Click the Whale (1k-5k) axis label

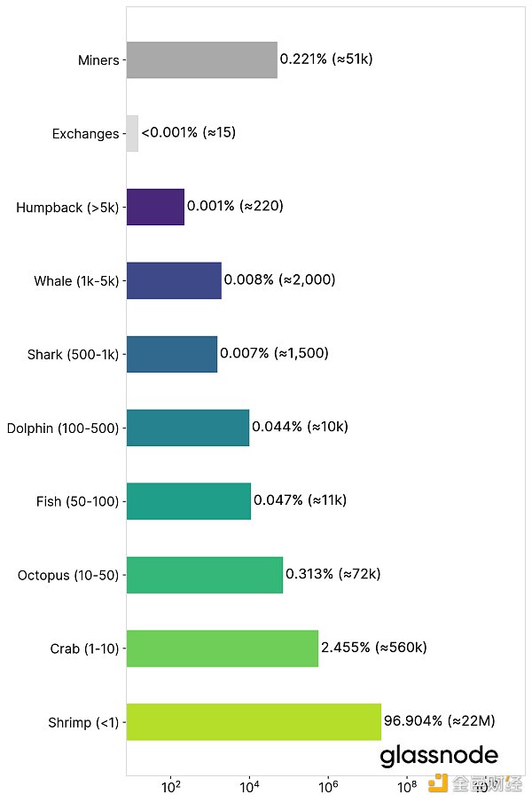76,281
